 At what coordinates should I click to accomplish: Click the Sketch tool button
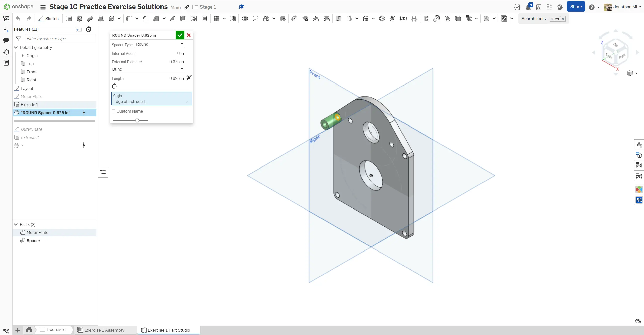tap(48, 19)
